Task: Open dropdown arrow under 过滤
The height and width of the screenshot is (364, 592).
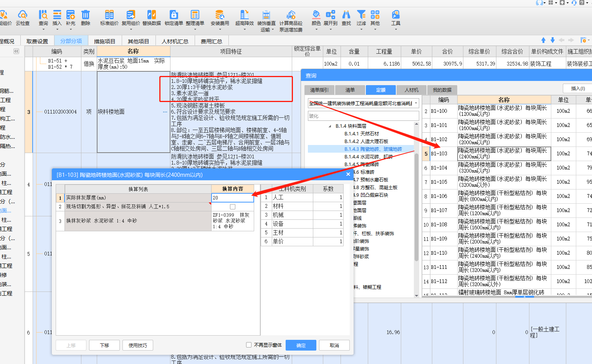Action: pyautogui.click(x=361, y=29)
